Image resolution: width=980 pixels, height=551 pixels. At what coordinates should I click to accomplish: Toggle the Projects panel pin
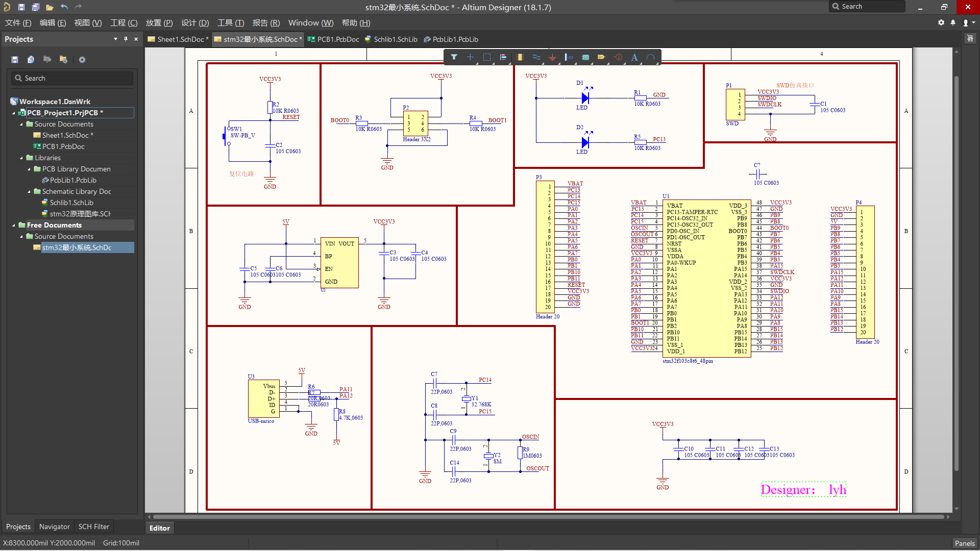coord(126,39)
